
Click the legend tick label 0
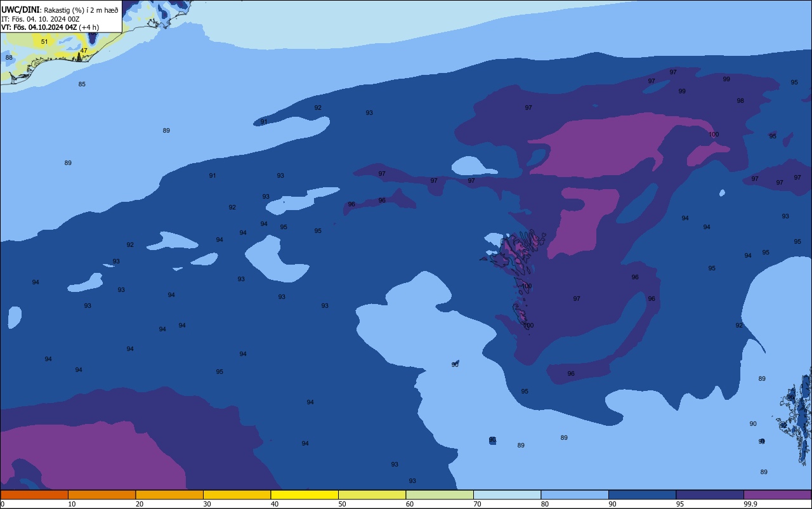tap(3, 504)
